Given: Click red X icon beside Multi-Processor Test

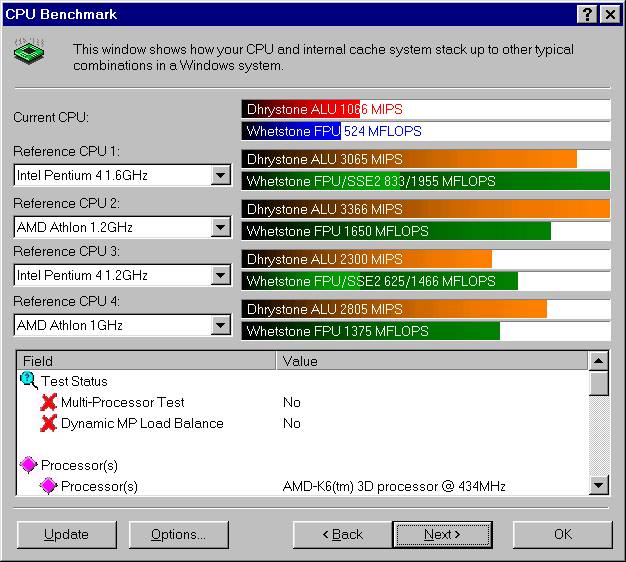Looking at the screenshot, I should pyautogui.click(x=49, y=402).
